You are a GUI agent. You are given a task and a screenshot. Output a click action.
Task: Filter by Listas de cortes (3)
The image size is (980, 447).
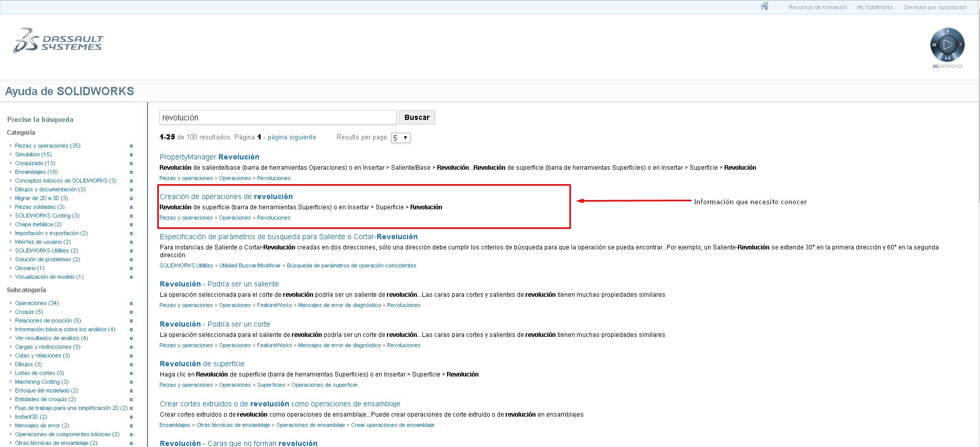click(40, 373)
